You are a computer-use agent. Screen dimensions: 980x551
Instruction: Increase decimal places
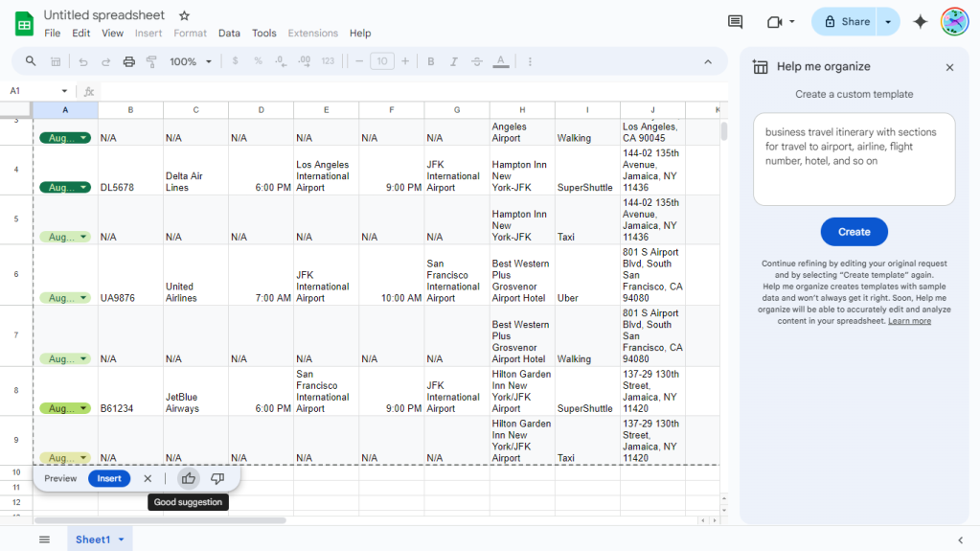point(305,61)
